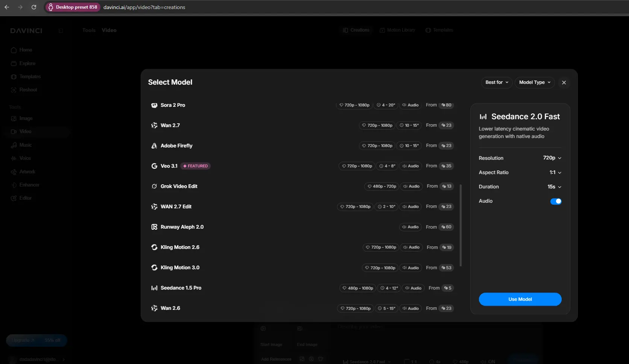Click the DAVINCI logo
The image size is (629, 364).
coord(26,31)
